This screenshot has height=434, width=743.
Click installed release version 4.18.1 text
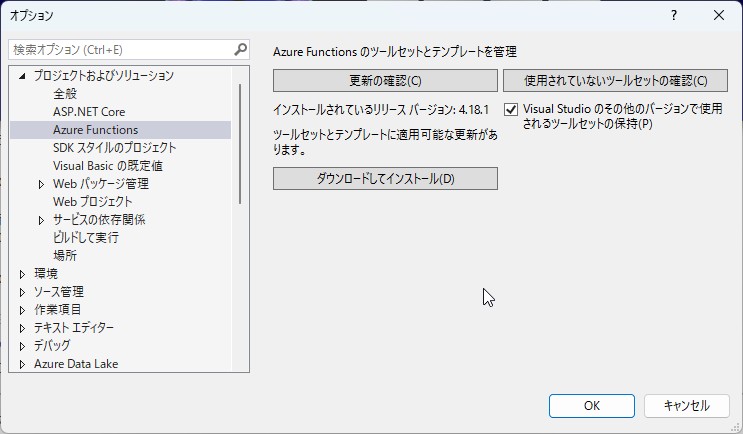pos(381,110)
